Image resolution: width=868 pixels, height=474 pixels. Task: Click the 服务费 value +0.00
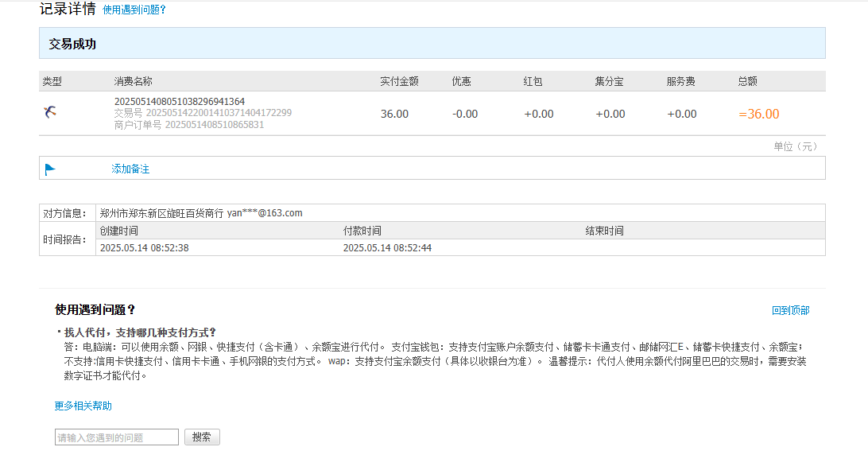coord(682,114)
